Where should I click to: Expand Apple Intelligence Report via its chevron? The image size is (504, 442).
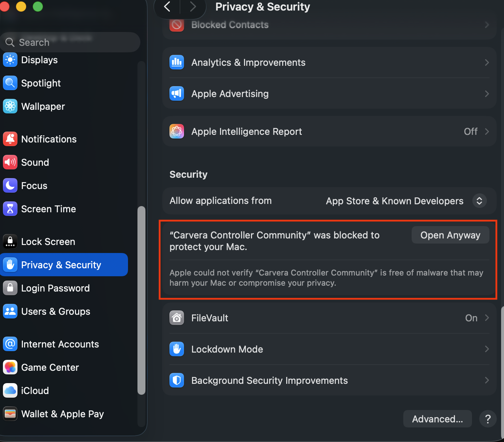tap(487, 132)
